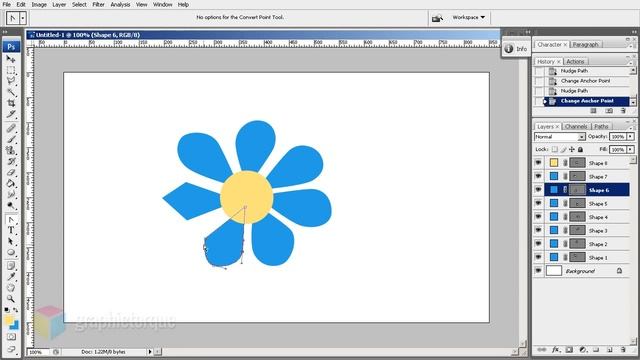Delete layer with trash icon in Layers panel

[x=623, y=350]
